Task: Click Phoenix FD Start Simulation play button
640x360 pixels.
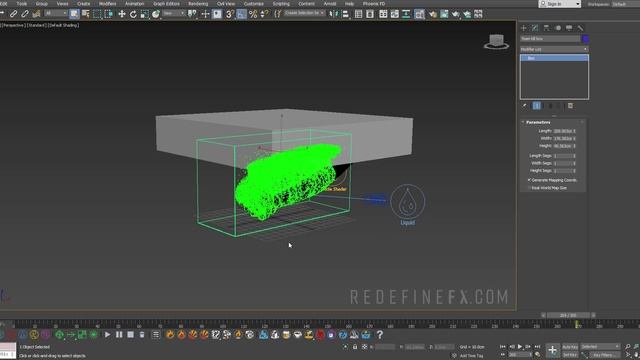Action: pyautogui.click(x=107, y=335)
